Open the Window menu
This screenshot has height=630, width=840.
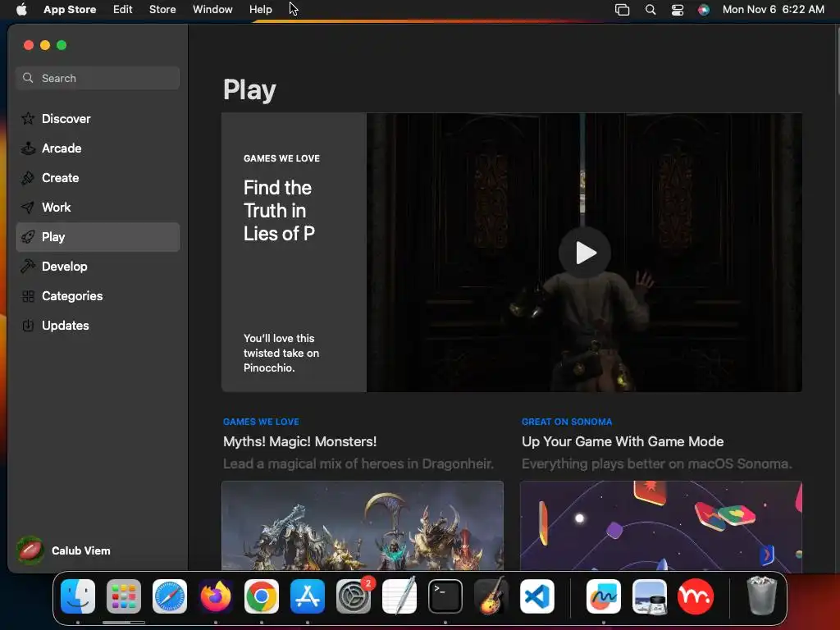pos(212,9)
